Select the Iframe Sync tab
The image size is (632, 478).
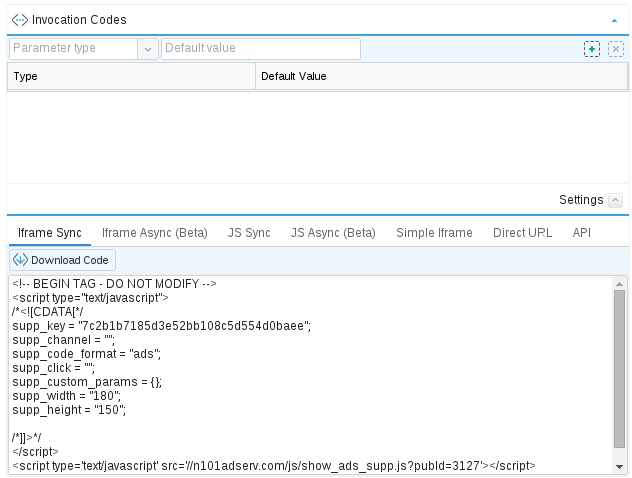point(50,233)
